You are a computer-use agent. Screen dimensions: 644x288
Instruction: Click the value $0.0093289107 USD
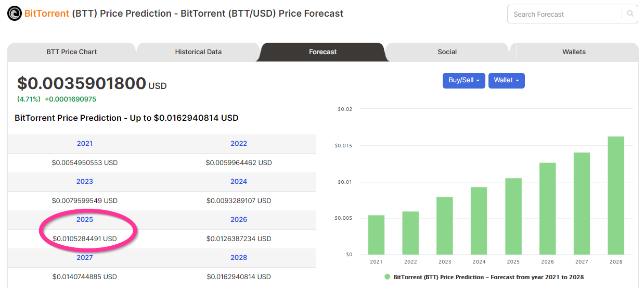click(x=239, y=201)
